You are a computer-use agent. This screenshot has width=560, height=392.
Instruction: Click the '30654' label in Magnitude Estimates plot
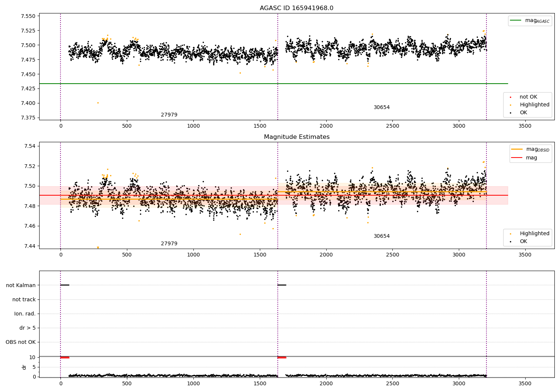(382, 236)
